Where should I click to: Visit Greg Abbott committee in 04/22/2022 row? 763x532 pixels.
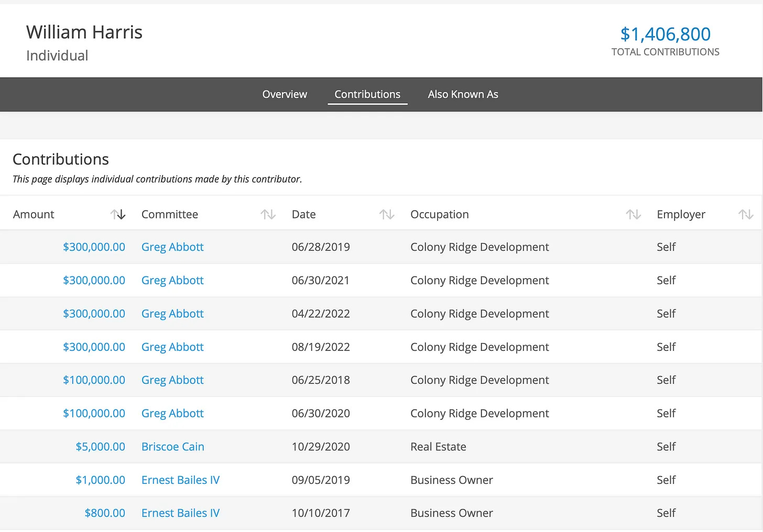click(x=172, y=314)
